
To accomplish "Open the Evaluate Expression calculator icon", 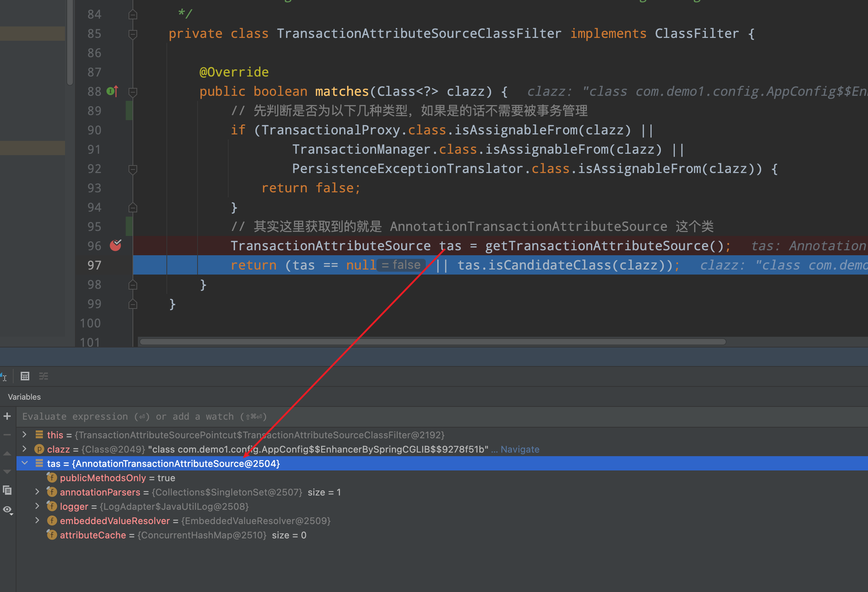I will tap(25, 376).
